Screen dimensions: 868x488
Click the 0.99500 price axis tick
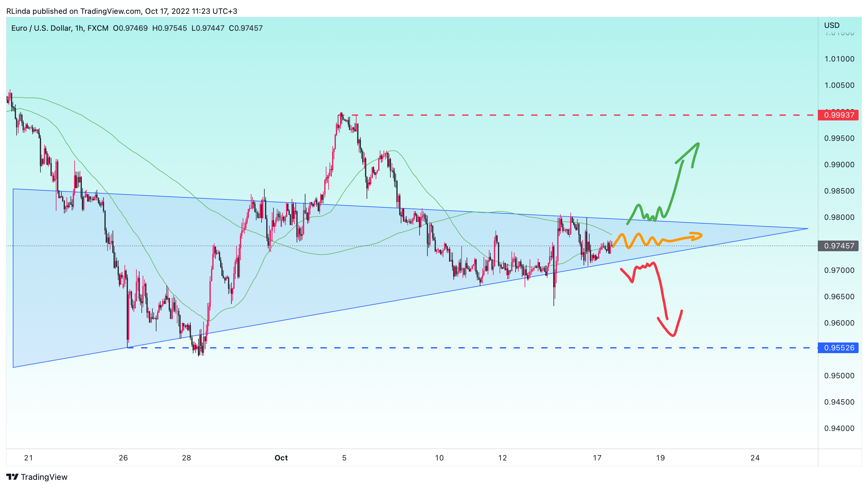(839, 138)
